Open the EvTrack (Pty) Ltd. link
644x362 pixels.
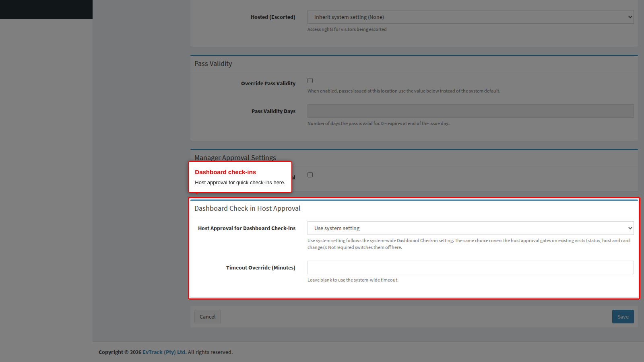164,352
